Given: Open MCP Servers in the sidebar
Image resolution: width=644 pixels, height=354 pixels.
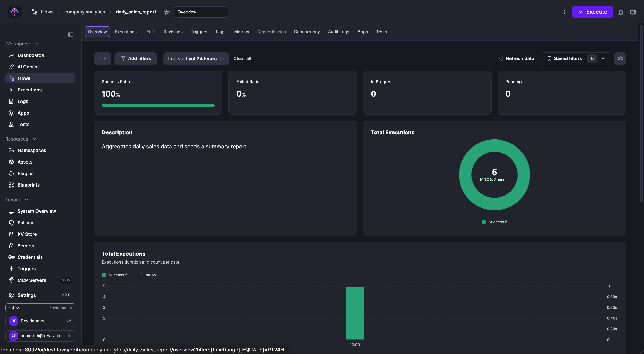Looking at the screenshot, I should pos(40,280).
